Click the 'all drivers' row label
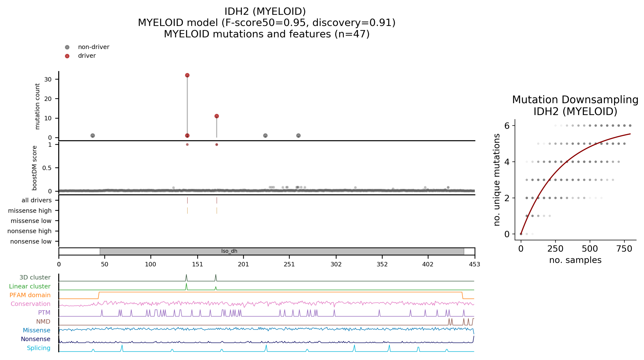The width and height of the screenshot is (644, 360). pyautogui.click(x=37, y=200)
